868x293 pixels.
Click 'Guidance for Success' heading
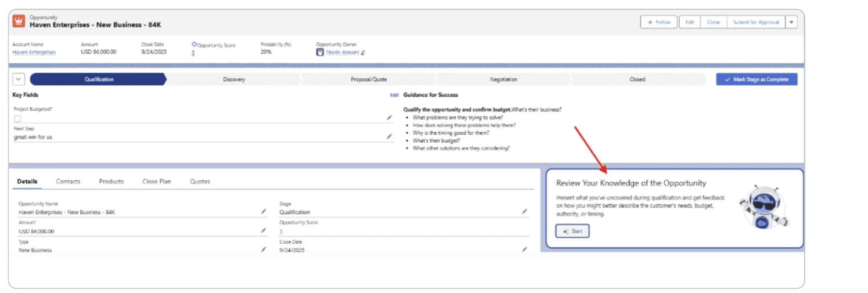click(431, 95)
